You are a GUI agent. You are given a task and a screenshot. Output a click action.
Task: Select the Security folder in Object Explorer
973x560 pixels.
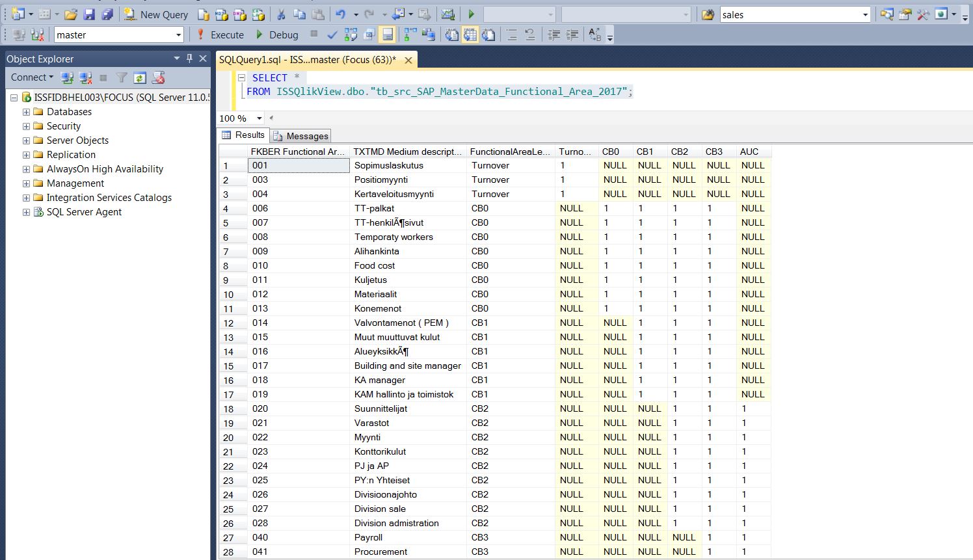pos(63,126)
